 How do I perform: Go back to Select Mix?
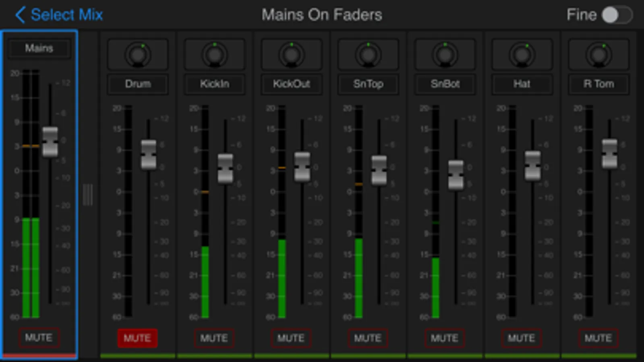59,15
